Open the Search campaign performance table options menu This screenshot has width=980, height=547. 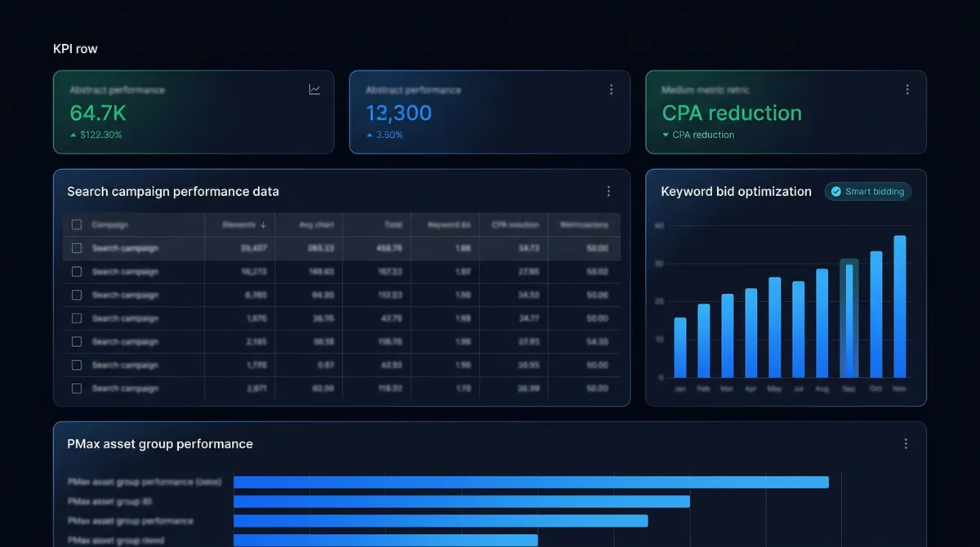point(608,191)
